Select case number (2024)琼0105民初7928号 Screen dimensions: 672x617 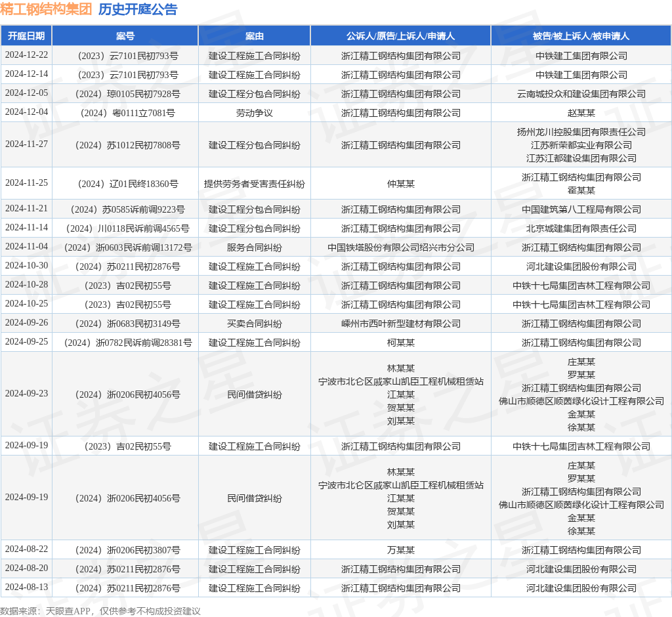tap(128, 94)
